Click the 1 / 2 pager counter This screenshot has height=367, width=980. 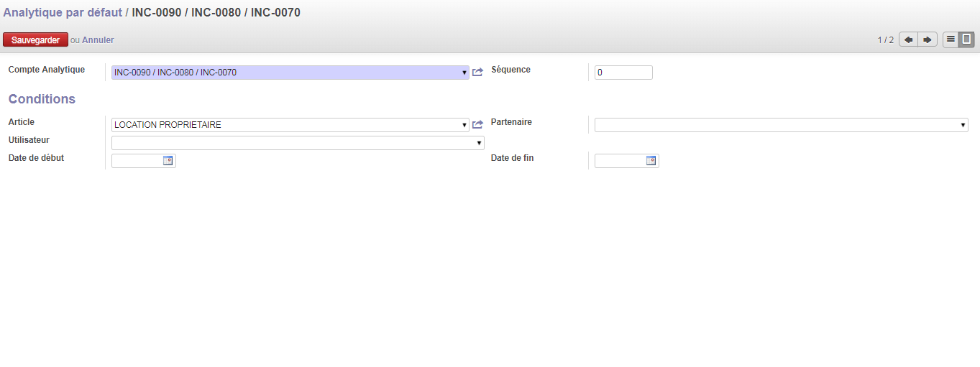[885, 40]
